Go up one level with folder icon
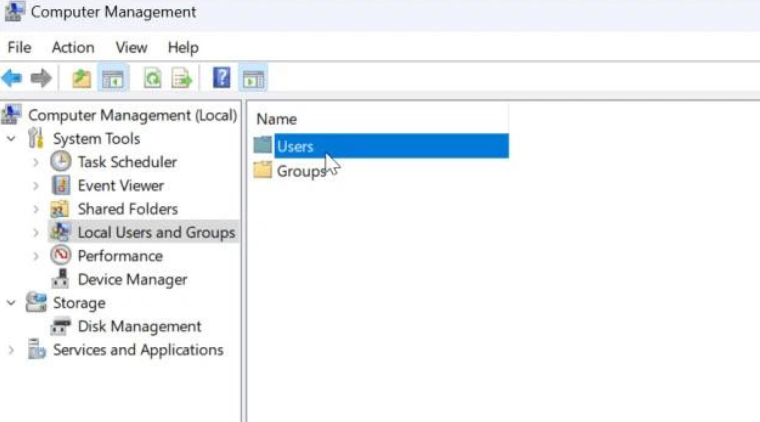Screen dimensions: 760x422 pyautogui.click(x=81, y=78)
